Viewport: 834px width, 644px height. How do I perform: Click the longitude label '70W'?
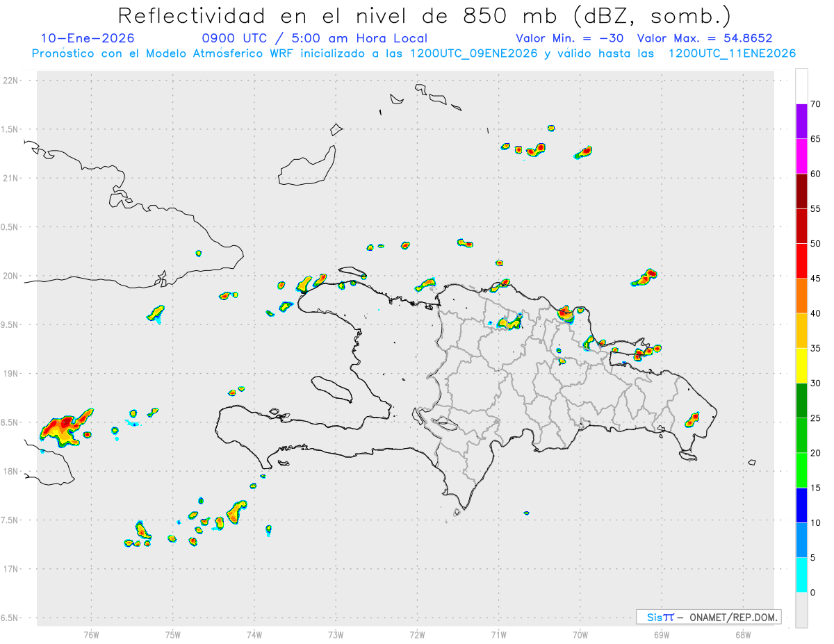(580, 634)
